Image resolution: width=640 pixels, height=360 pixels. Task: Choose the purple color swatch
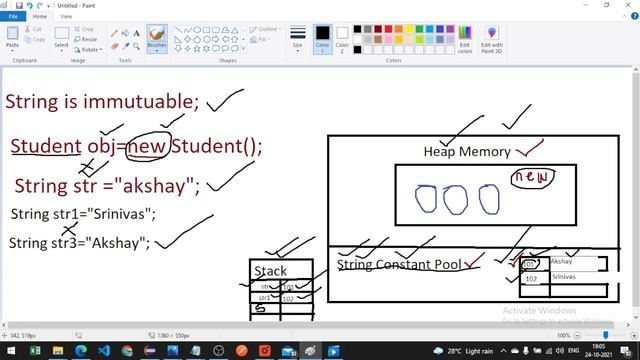(x=450, y=29)
